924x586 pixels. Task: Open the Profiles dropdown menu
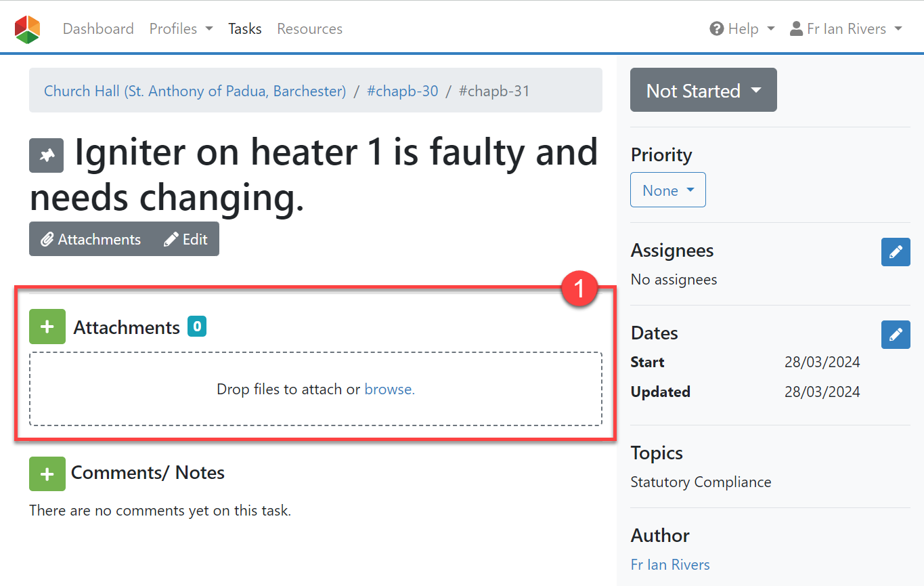click(181, 29)
